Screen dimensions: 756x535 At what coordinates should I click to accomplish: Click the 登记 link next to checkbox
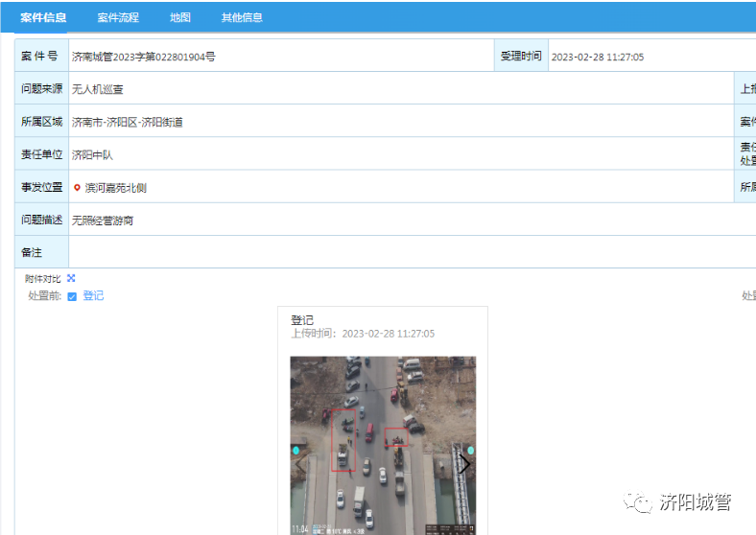point(93,296)
